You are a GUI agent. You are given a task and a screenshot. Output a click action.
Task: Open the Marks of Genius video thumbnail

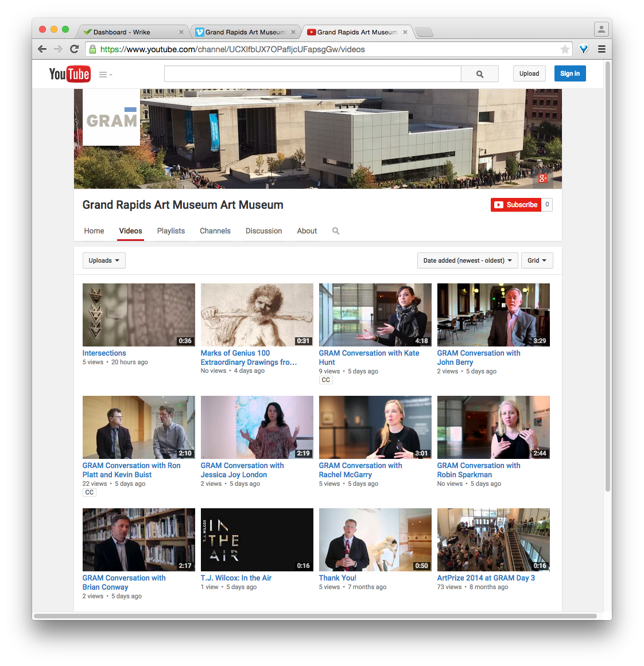pos(257,315)
